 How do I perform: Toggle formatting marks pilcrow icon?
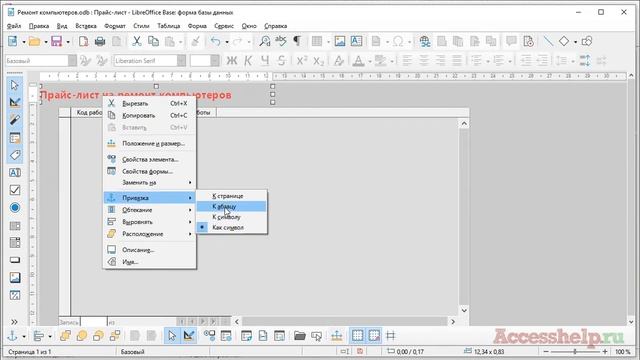(297, 41)
